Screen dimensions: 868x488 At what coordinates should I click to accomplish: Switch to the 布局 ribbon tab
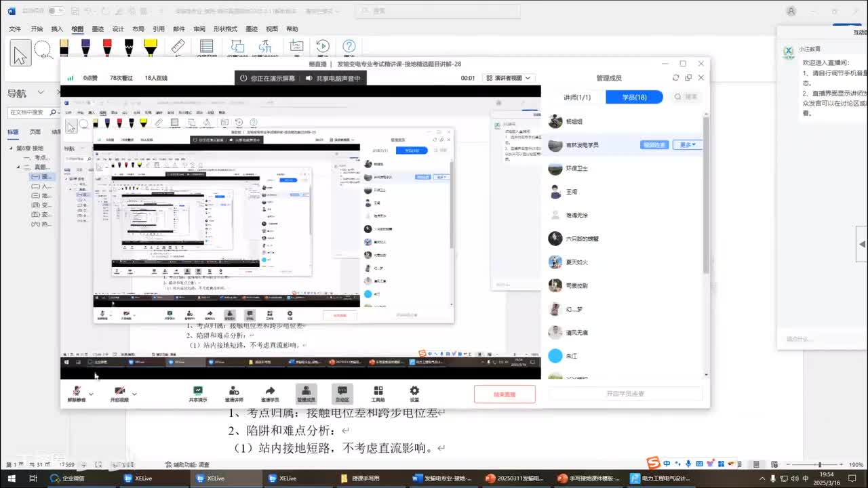point(138,29)
